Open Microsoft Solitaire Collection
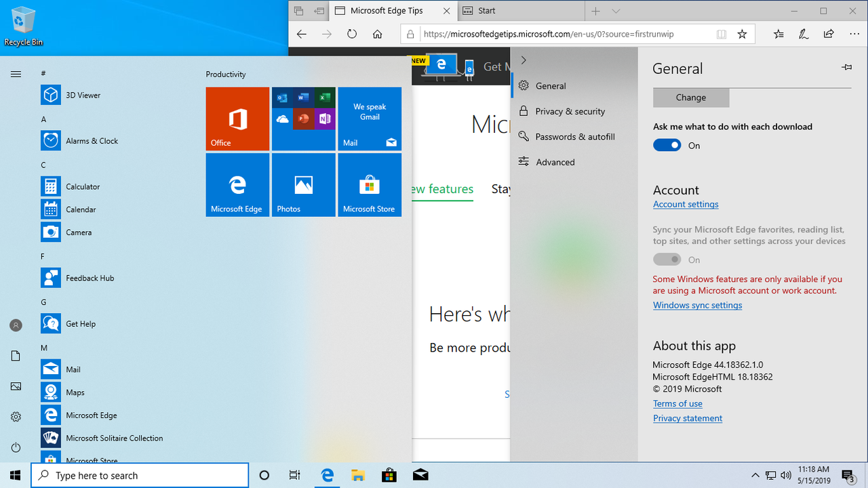Screen dimensions: 868x488 (x=102, y=439)
